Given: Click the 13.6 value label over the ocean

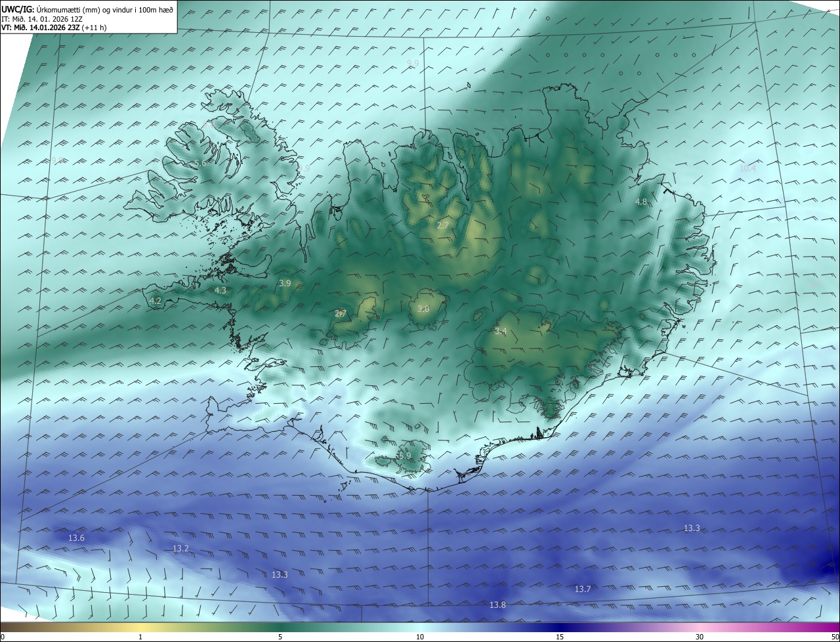Looking at the screenshot, I should [x=76, y=538].
